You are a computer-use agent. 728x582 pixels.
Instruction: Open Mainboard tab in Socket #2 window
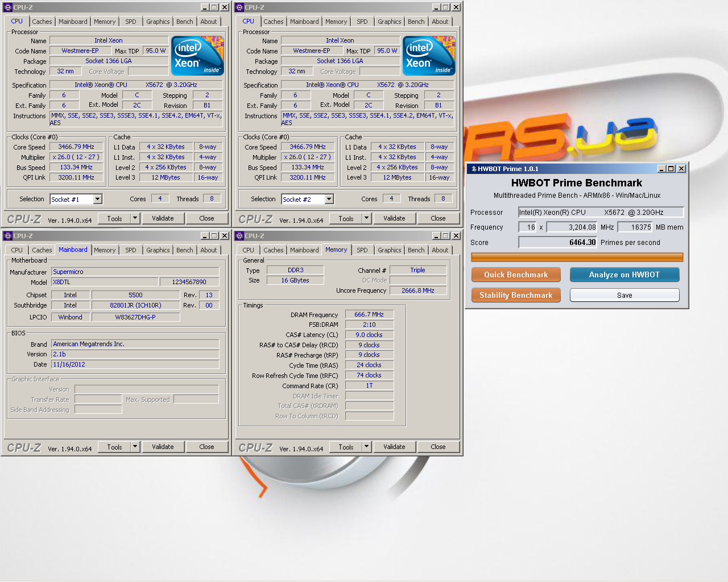coord(304,22)
